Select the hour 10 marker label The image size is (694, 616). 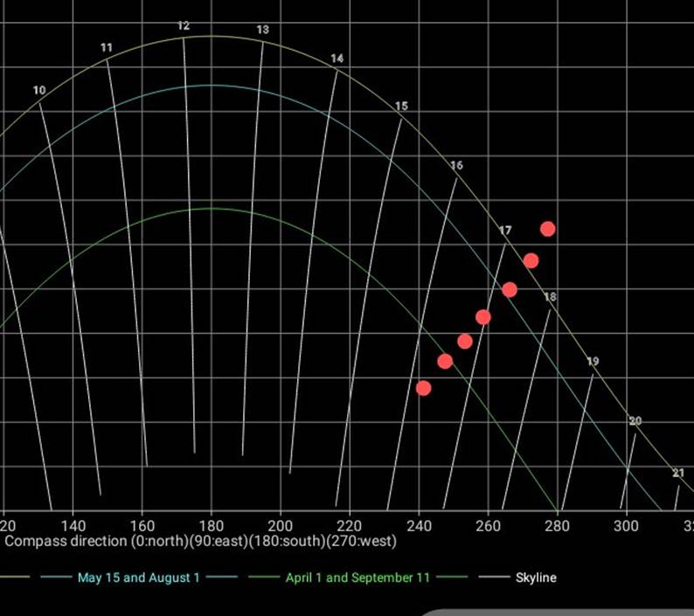(39, 91)
